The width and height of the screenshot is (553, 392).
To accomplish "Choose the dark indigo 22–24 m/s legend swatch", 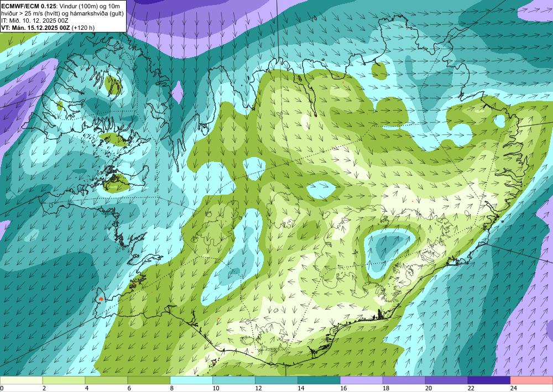I will point(489,380).
